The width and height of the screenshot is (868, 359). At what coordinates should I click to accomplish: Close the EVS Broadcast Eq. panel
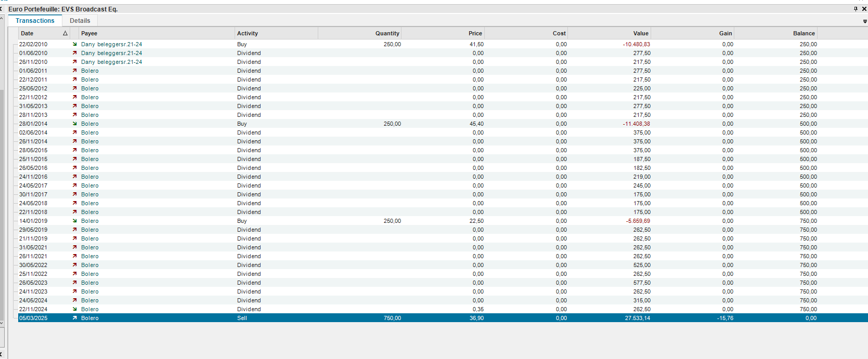(x=864, y=9)
